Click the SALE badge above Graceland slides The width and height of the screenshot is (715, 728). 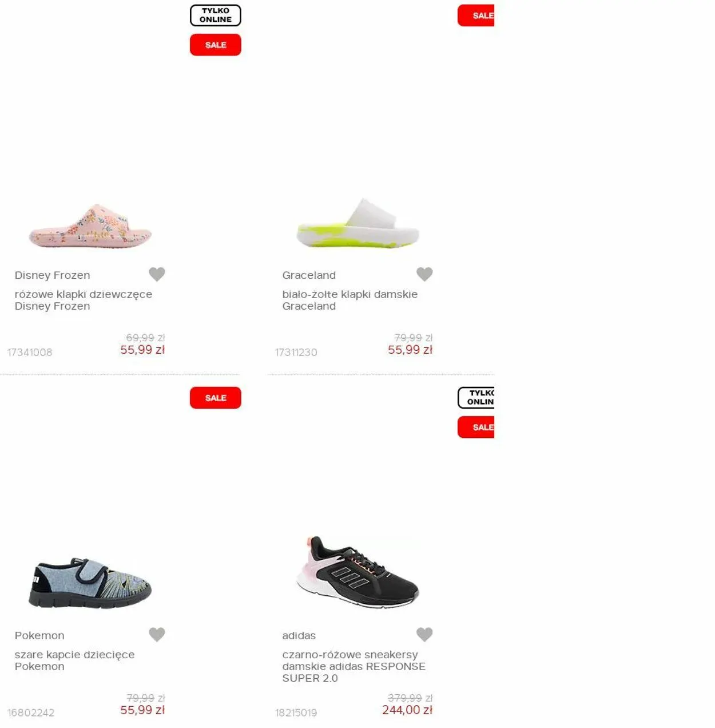point(476,15)
